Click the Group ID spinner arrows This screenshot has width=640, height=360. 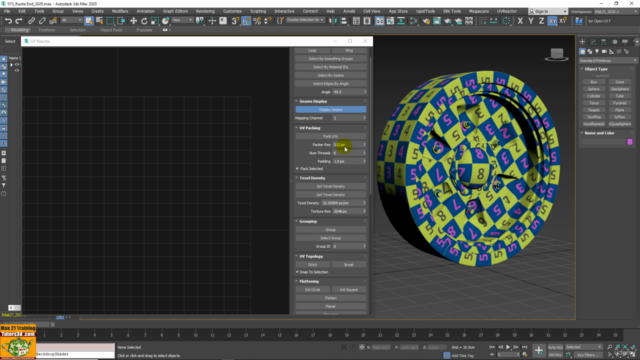point(364,246)
